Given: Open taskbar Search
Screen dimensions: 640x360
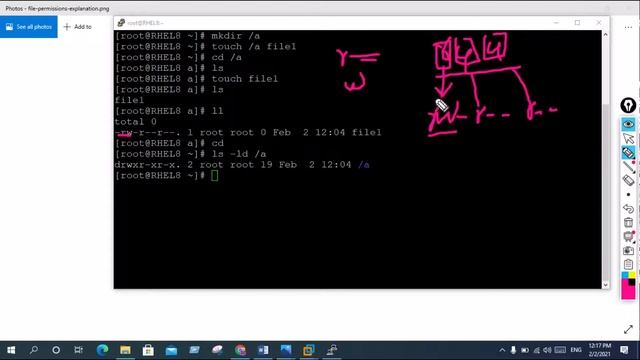Looking at the screenshot, I should [x=33, y=350].
